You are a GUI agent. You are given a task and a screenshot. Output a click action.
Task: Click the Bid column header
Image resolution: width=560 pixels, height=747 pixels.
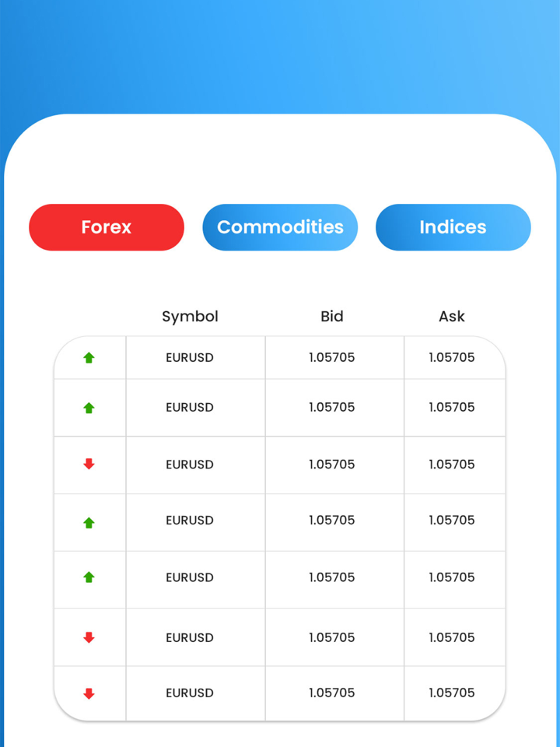click(x=331, y=317)
